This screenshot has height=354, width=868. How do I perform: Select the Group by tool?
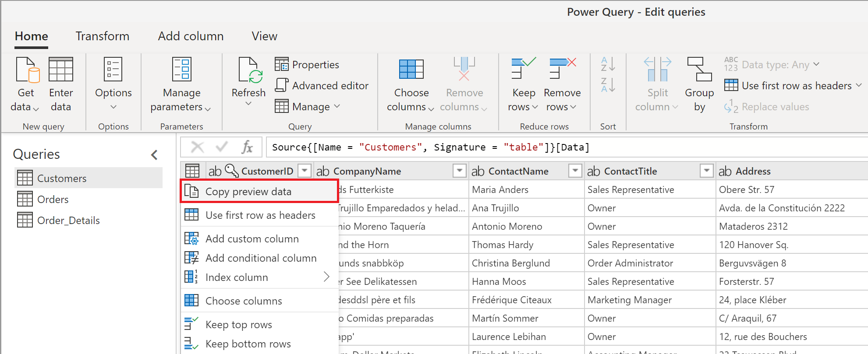699,70
